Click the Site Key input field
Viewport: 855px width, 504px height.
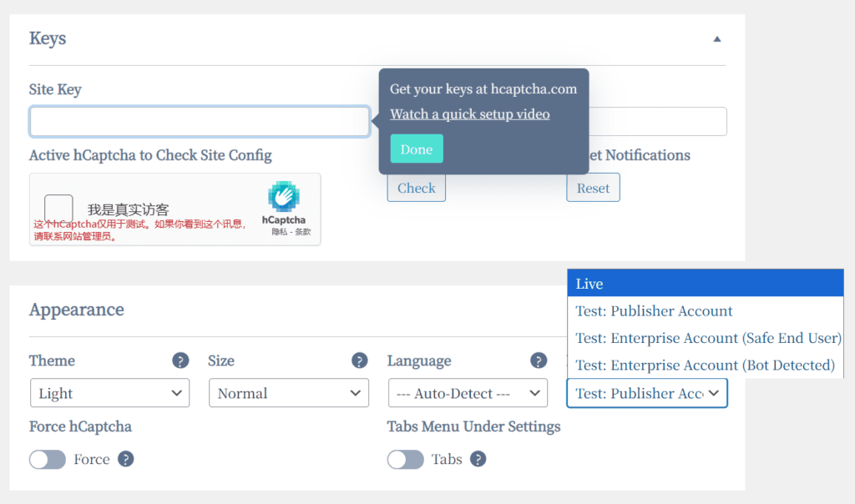200,122
